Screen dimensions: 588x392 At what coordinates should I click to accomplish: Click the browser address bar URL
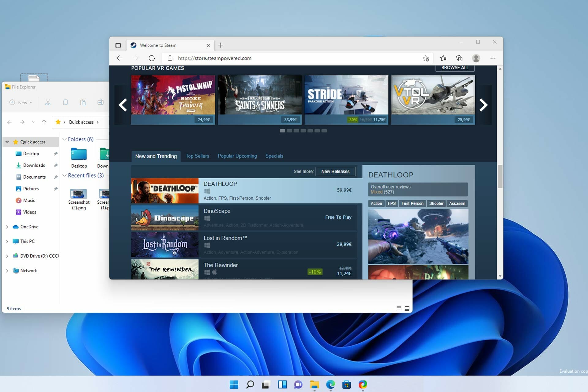214,58
